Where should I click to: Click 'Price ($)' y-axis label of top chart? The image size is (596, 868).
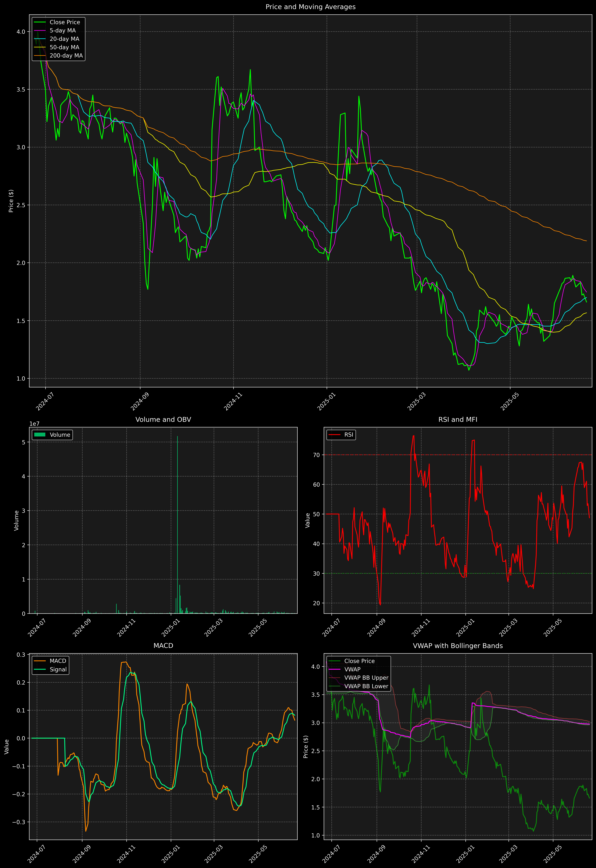coord(11,201)
